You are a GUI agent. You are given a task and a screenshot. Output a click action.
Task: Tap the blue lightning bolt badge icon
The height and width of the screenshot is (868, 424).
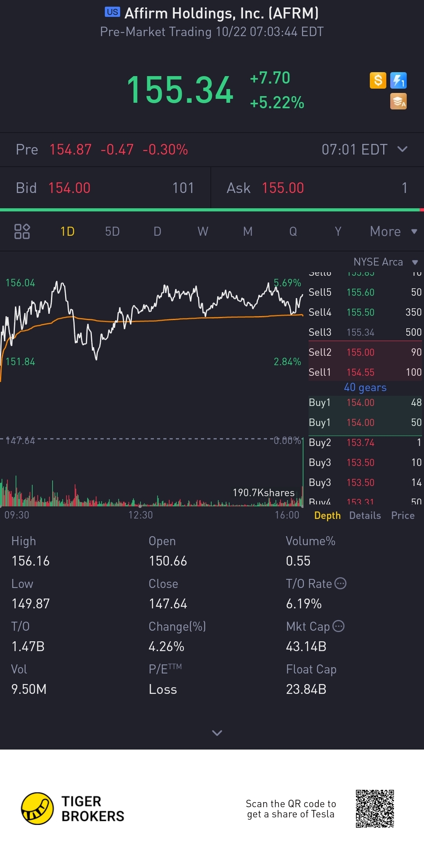(398, 80)
